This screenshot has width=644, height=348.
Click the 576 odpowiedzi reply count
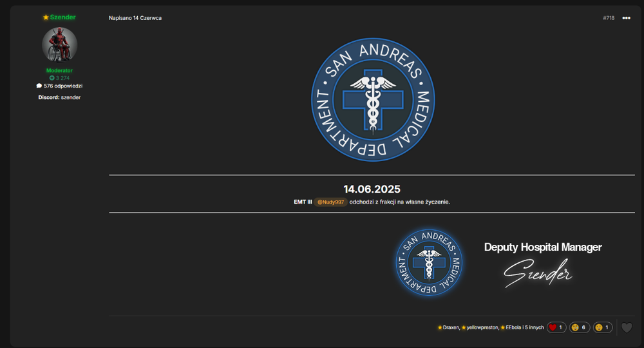point(59,86)
